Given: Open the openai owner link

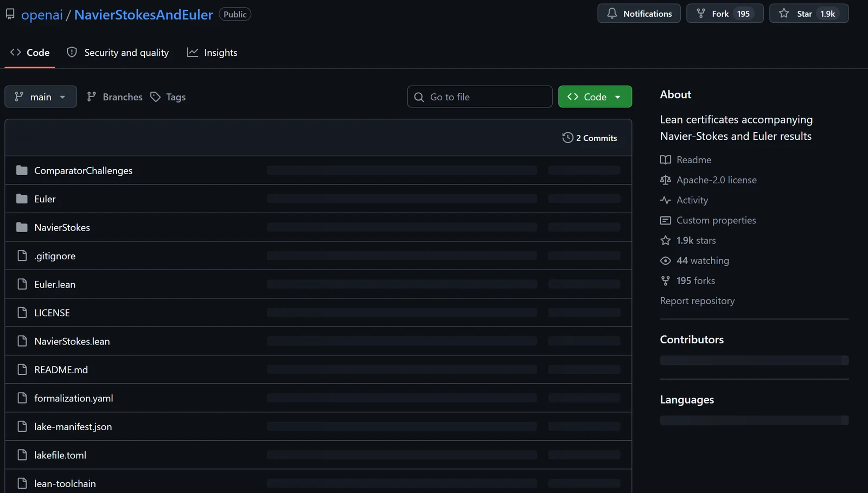Looking at the screenshot, I should tap(42, 15).
